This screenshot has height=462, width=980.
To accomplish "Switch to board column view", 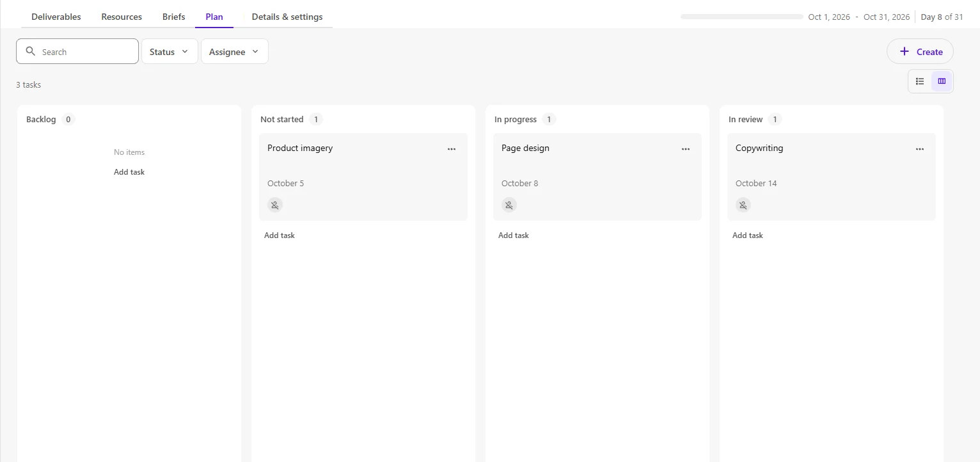I will (942, 81).
